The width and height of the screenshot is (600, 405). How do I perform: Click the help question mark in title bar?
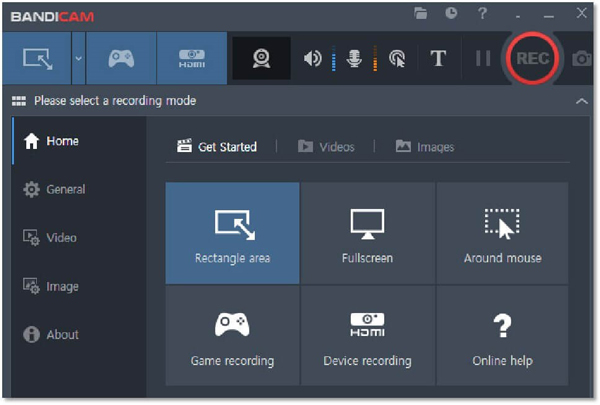[x=482, y=14]
